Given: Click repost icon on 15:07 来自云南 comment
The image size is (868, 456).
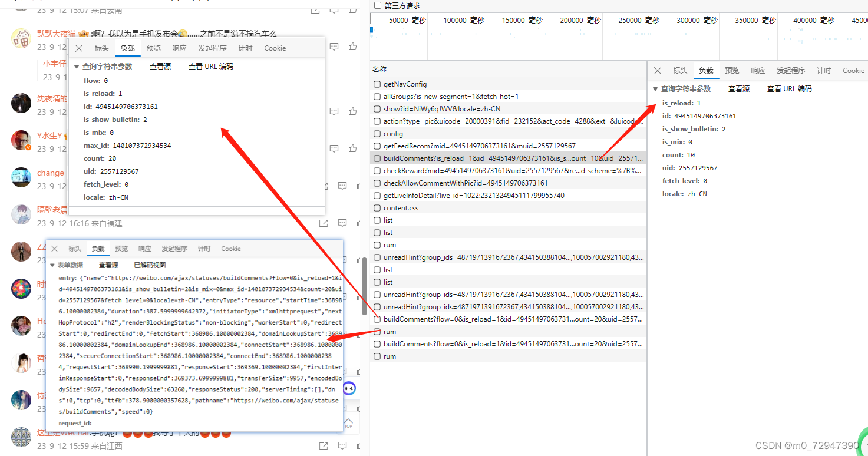Looking at the screenshot, I should (x=315, y=9).
